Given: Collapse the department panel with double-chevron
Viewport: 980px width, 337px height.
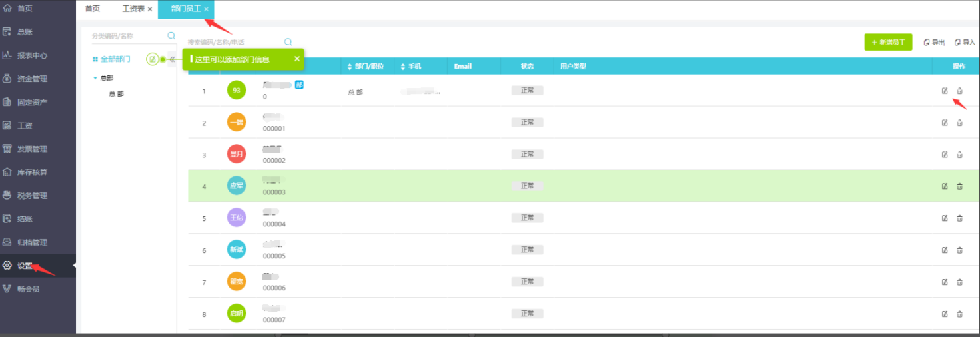Looking at the screenshot, I should [172, 59].
